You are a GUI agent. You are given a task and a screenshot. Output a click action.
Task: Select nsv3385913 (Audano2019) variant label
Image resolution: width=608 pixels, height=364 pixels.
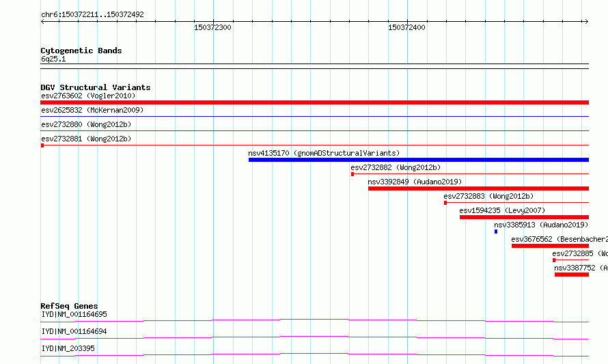click(541, 225)
